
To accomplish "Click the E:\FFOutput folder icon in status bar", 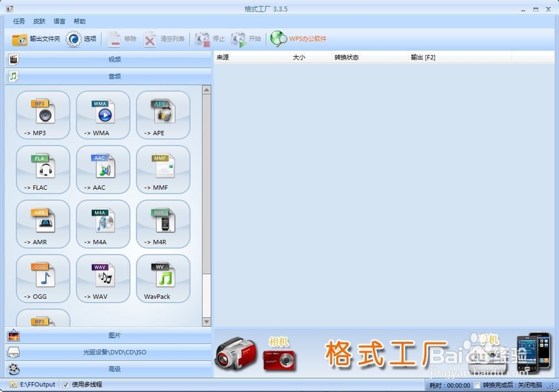I will click(x=13, y=385).
